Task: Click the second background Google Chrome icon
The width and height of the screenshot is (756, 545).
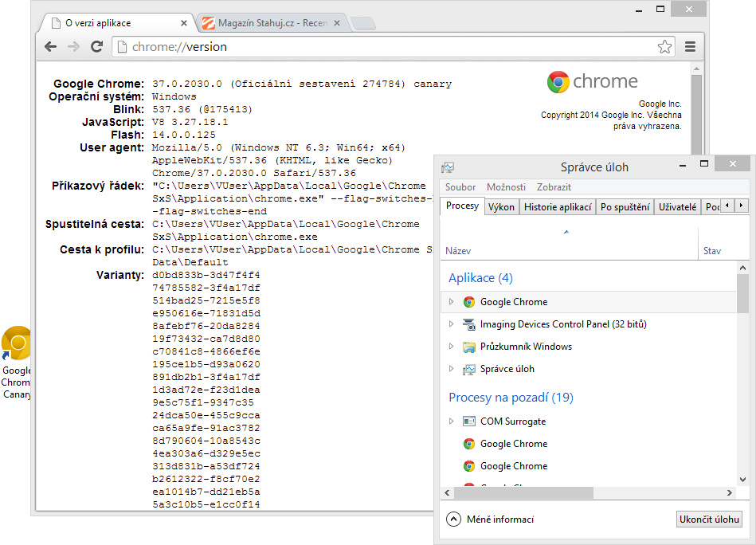Action: pos(469,466)
